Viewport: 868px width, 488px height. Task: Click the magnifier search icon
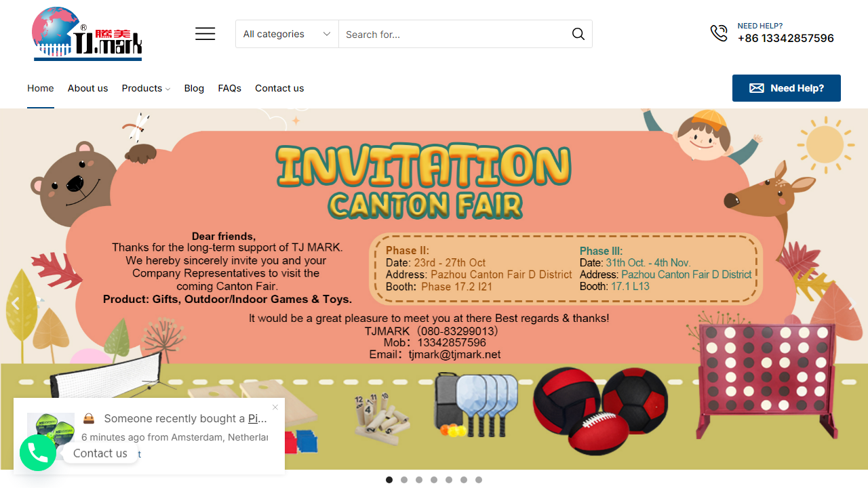(578, 34)
